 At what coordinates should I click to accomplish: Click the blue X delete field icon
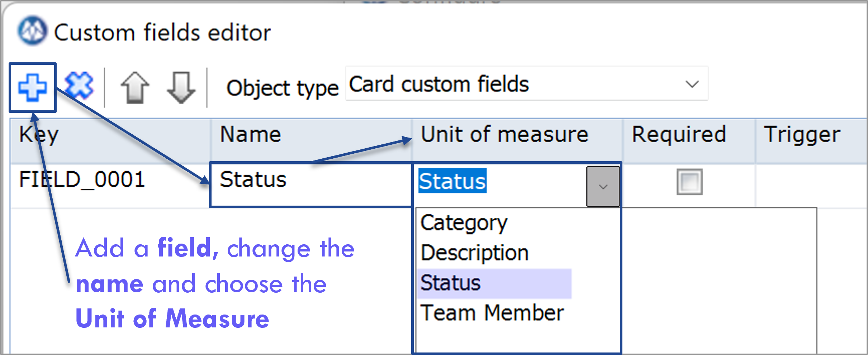coord(79,86)
